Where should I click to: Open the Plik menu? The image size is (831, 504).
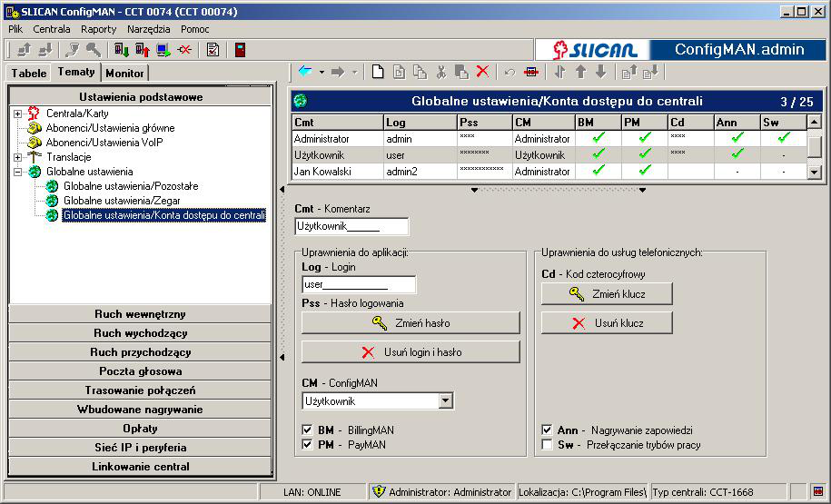click(15, 29)
